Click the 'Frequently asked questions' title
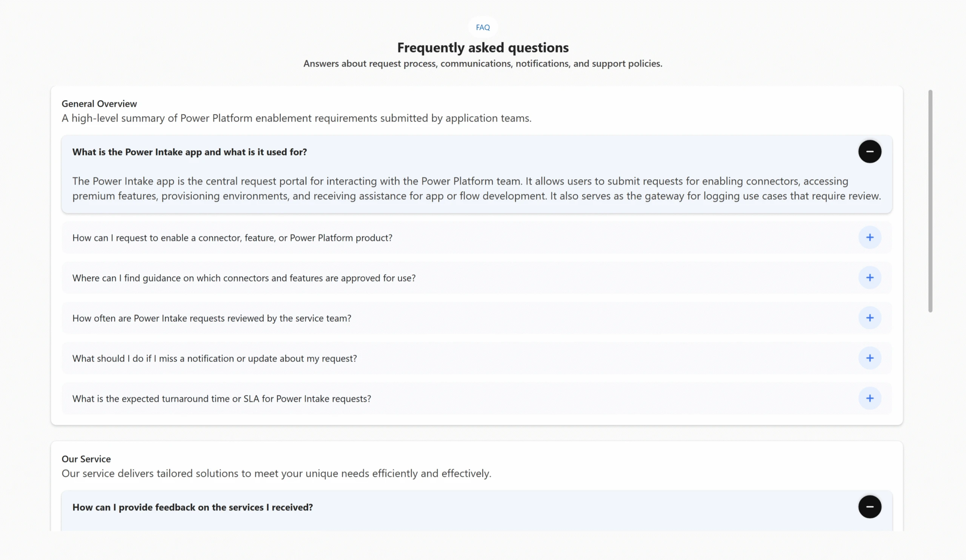The image size is (966, 560). pyautogui.click(x=483, y=48)
